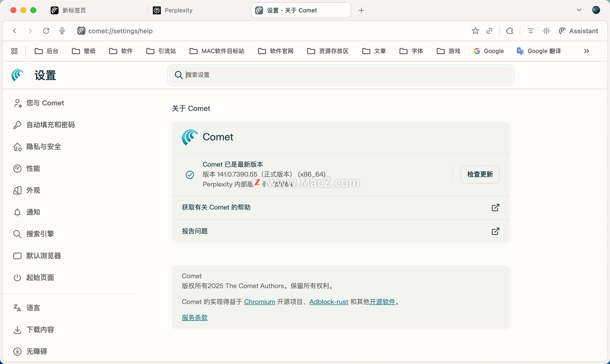Open external link for Comet help
610x364 pixels.
[x=495, y=208]
